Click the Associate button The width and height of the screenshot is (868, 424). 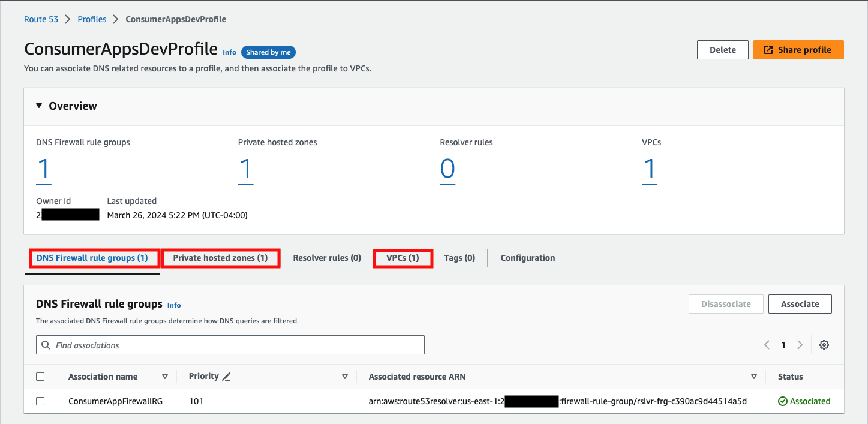800,304
